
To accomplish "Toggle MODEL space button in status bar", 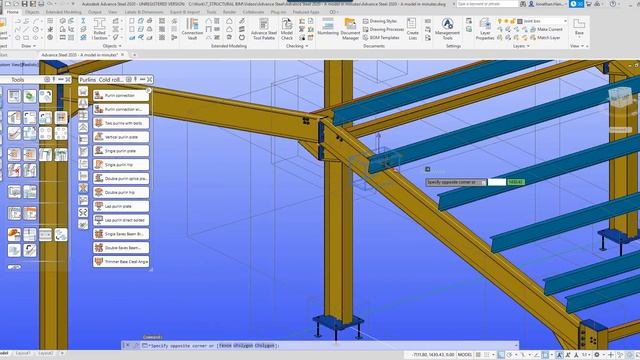I will tap(464, 355).
